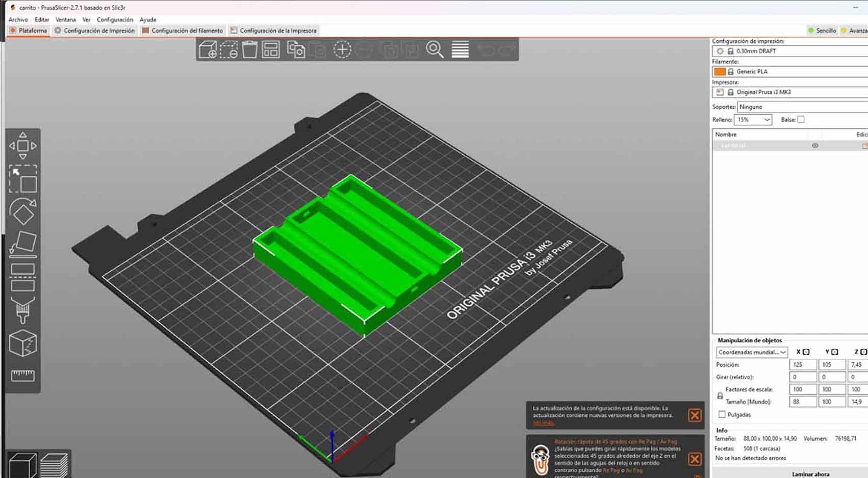Image resolution: width=868 pixels, height=478 pixels.
Task: Open the Generic PLA filament dropdown
Action: click(x=790, y=71)
